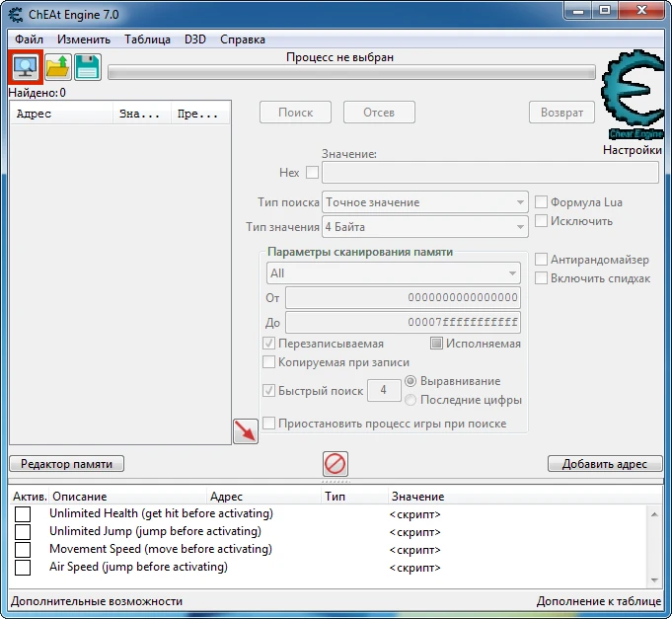Open the Тип значения 4 Байта dropdown
This screenshot has height=619, width=672.
(x=424, y=227)
